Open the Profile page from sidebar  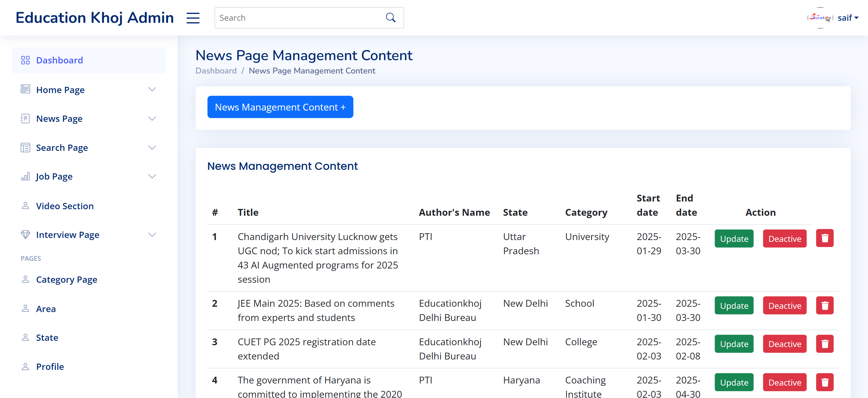coord(50,366)
